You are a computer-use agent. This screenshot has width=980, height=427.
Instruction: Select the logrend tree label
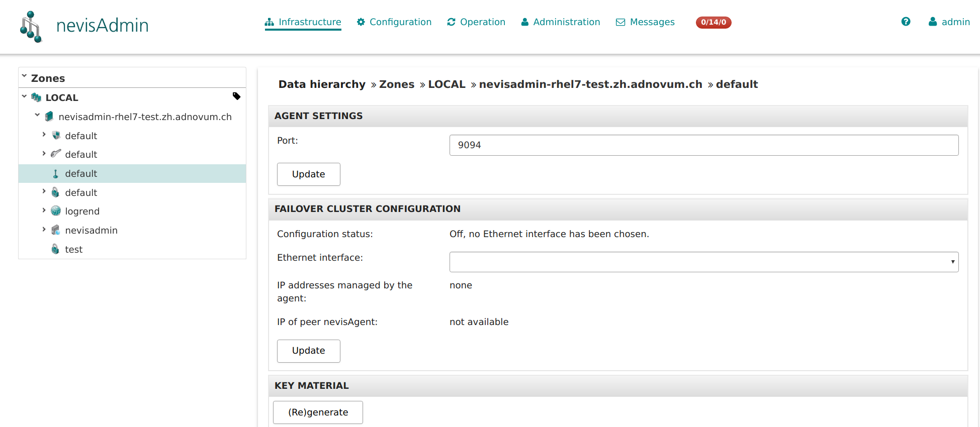(82, 211)
